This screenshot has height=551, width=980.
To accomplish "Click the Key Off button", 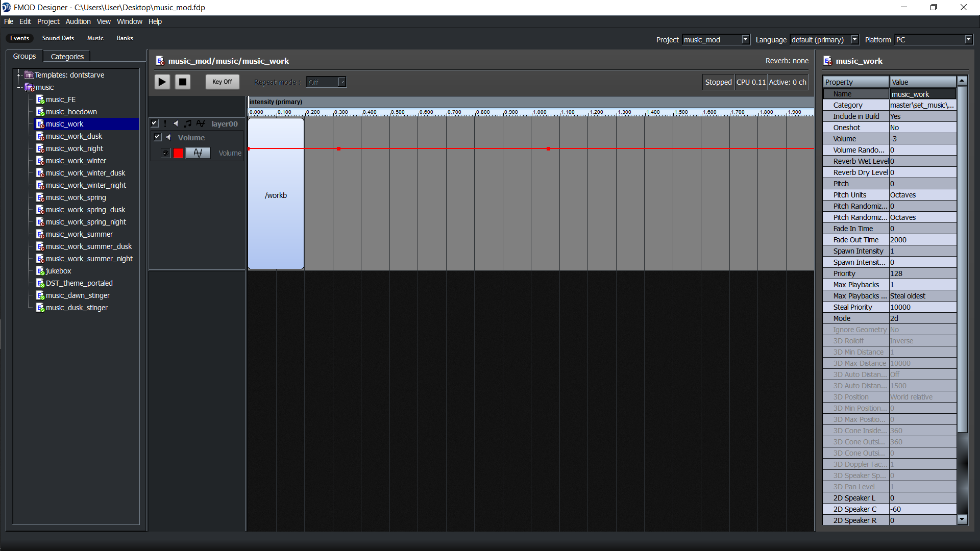I will click(222, 82).
